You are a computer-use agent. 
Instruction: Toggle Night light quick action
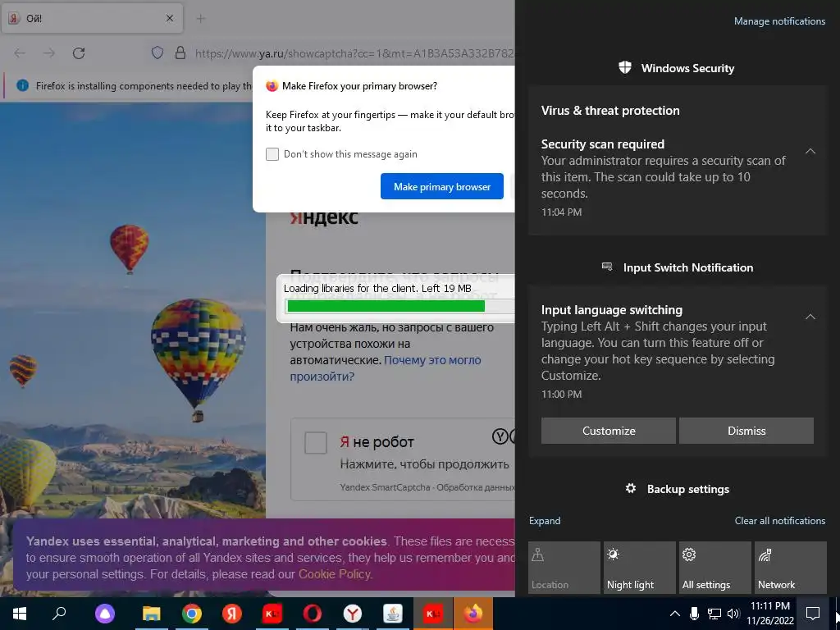point(640,568)
